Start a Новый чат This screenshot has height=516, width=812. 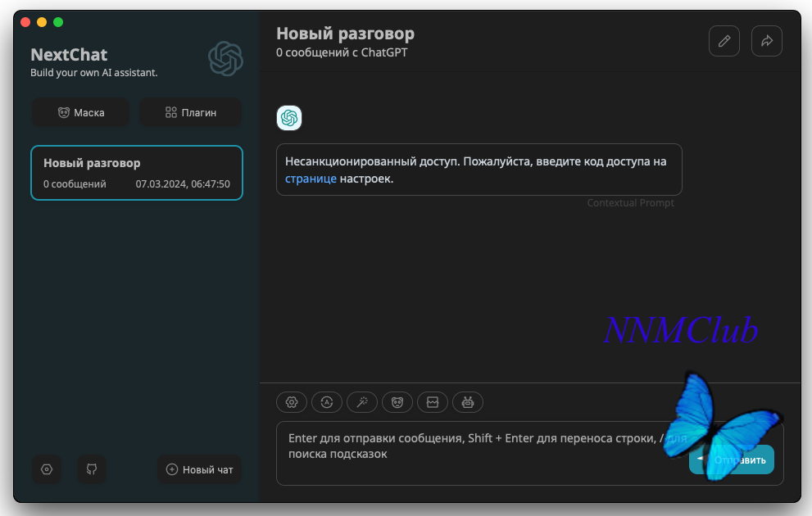199,469
